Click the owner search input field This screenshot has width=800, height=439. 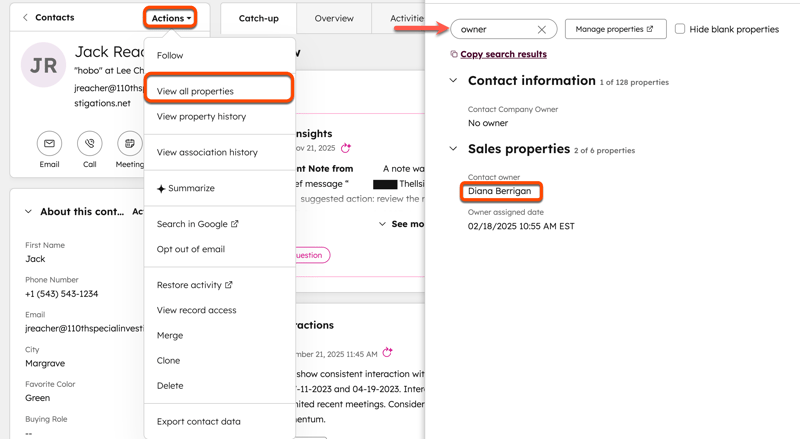click(x=494, y=30)
